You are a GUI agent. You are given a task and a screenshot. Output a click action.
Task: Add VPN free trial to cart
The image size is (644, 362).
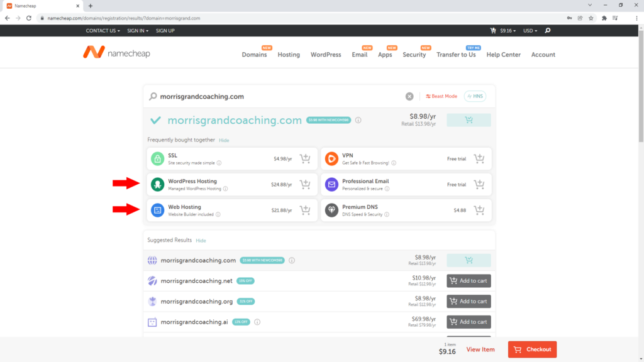point(479,158)
